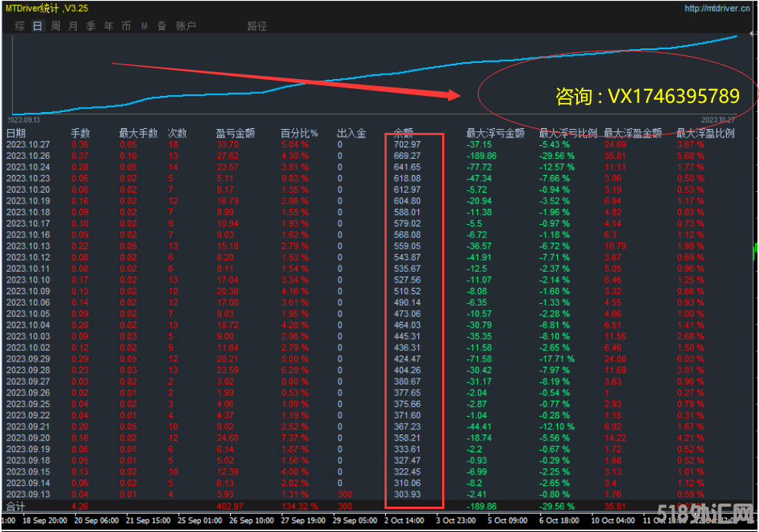Click the 702.97 balance cell
The image size is (759, 532).
point(407,144)
